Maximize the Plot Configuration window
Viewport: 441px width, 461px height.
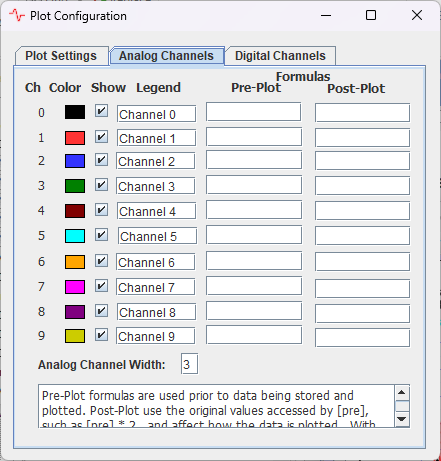[371, 15]
